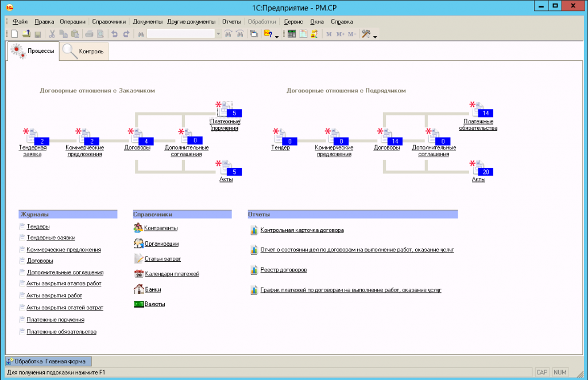Open the Справка menu

pos(342,22)
